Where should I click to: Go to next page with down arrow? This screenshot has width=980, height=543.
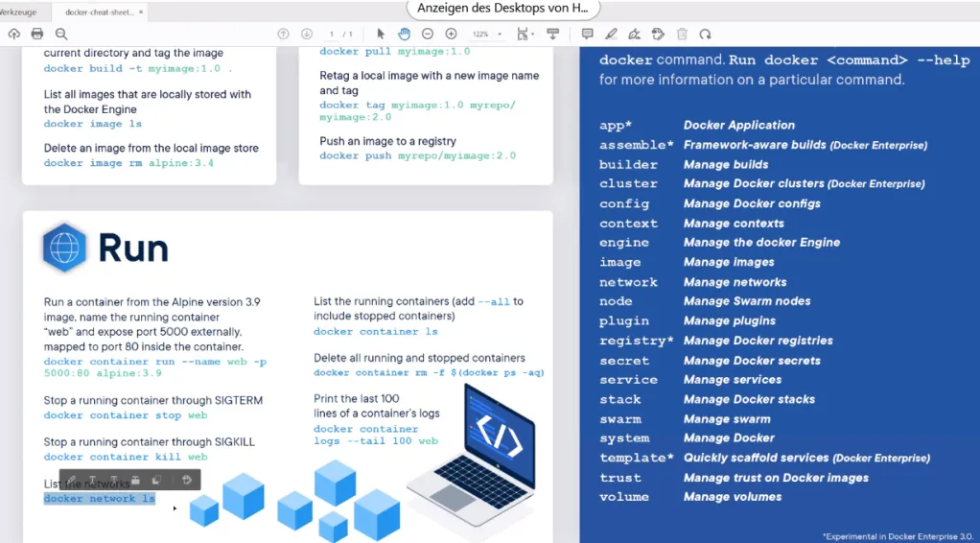(306, 35)
